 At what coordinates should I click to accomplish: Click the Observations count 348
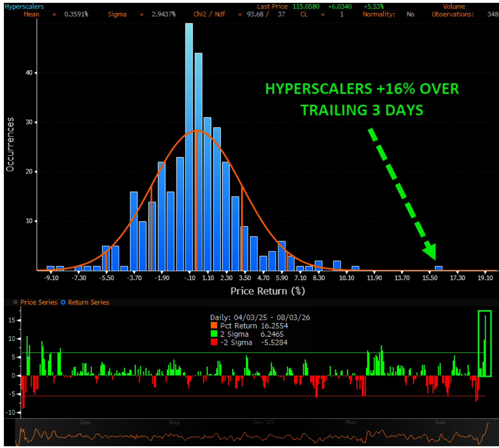(x=493, y=14)
